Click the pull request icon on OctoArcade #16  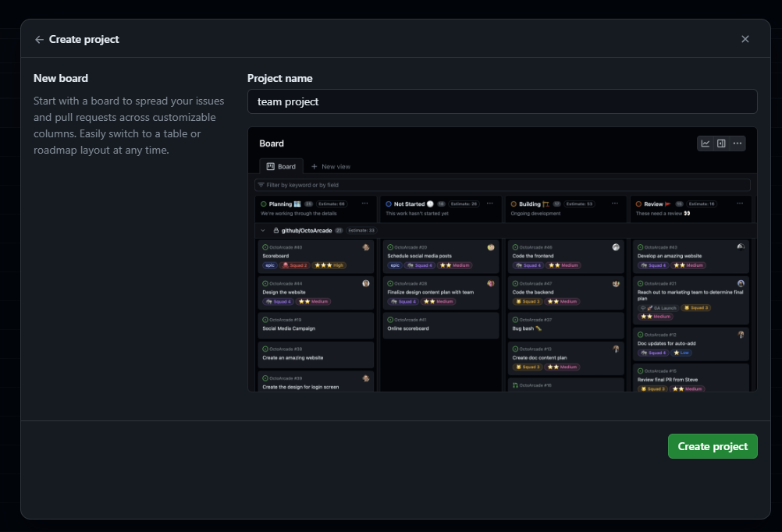point(515,385)
